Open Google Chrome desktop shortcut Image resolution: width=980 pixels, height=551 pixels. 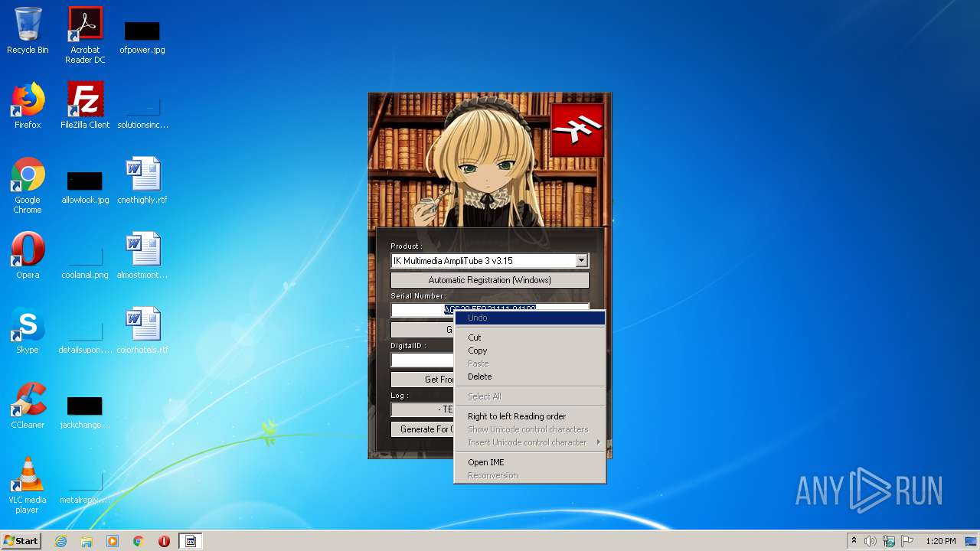28,186
